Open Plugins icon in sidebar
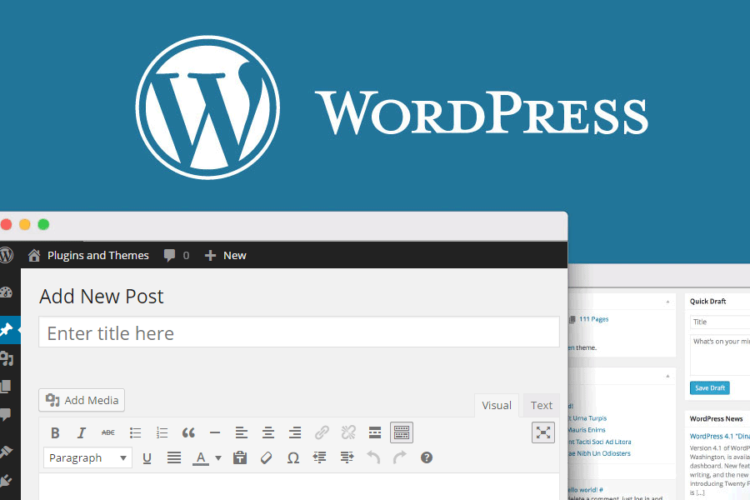The width and height of the screenshot is (750, 500). click(x=6, y=481)
